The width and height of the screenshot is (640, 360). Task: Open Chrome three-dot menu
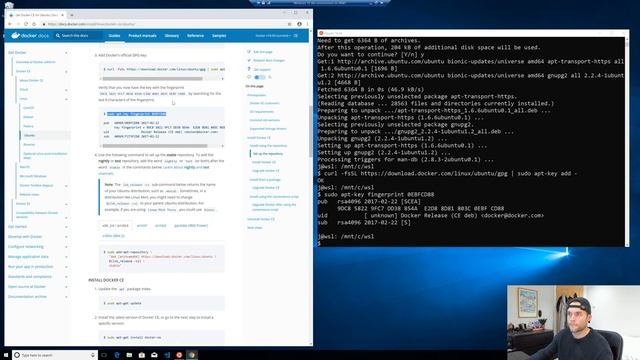[307, 24]
